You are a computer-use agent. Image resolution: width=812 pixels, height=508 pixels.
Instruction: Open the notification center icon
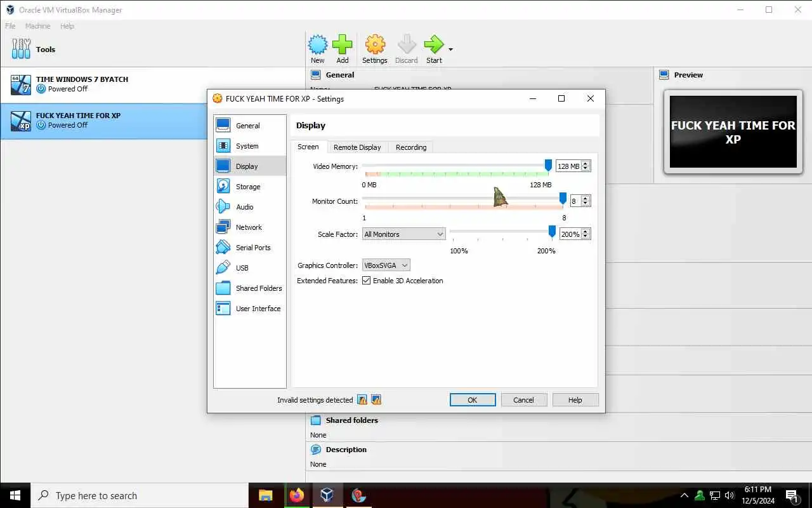792,496
